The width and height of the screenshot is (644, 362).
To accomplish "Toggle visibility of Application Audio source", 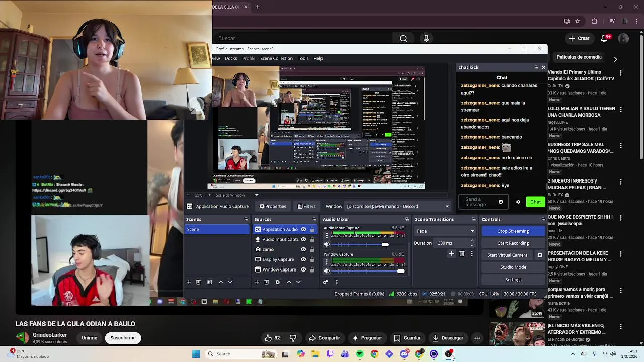I will tap(303, 229).
